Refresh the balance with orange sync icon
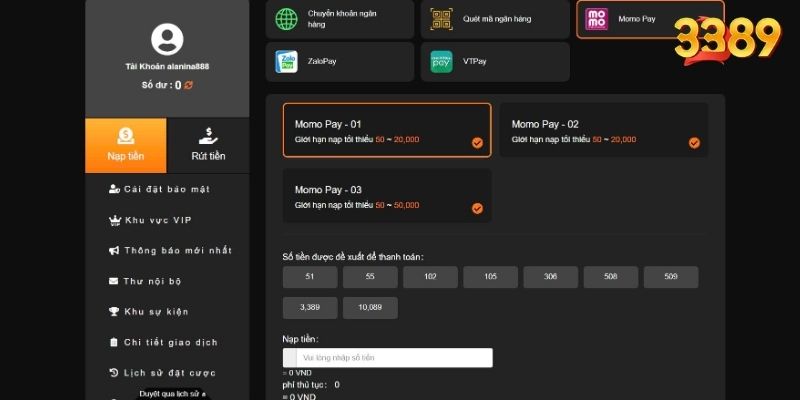800x400 pixels. click(188, 85)
